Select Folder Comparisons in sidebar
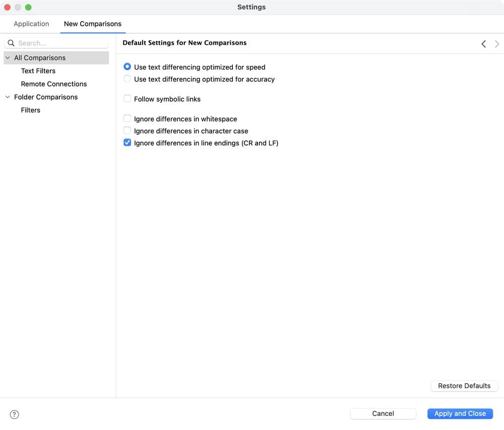 (x=46, y=97)
